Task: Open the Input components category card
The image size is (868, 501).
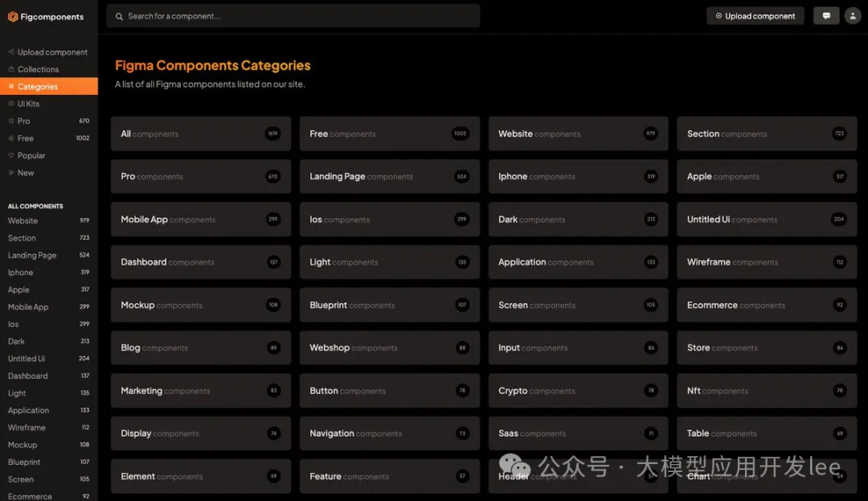Action: click(x=578, y=347)
